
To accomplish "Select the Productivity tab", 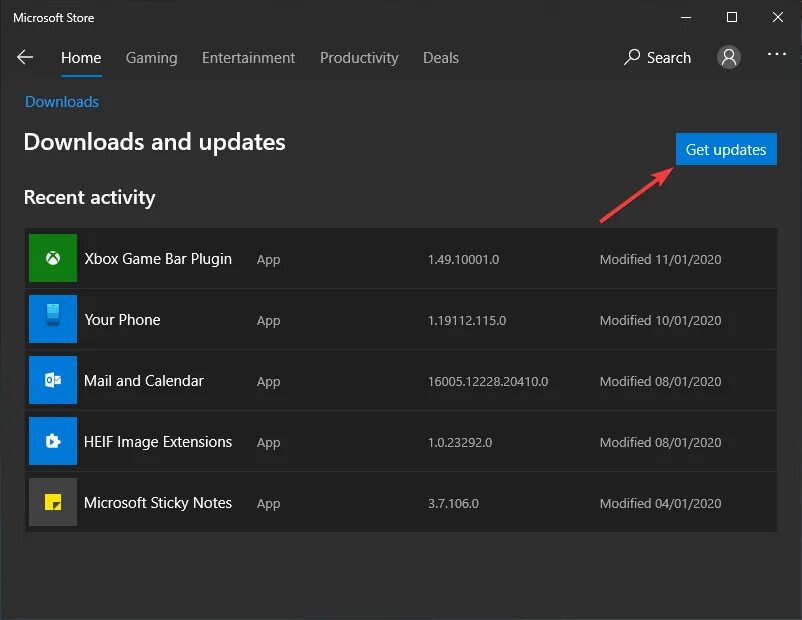I will [359, 58].
